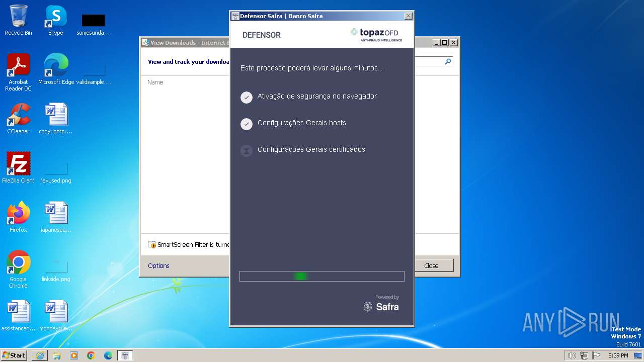The image size is (644, 362).
Task: Open Acrobat Reader DC shortcut
Action: coord(18,72)
